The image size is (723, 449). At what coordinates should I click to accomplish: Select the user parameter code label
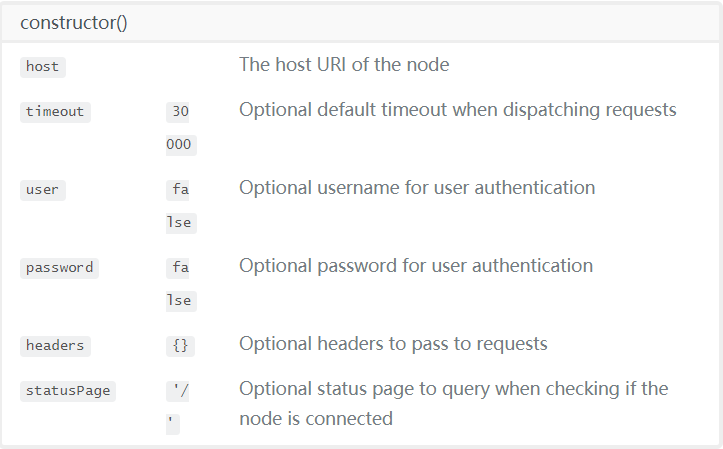click(43, 190)
